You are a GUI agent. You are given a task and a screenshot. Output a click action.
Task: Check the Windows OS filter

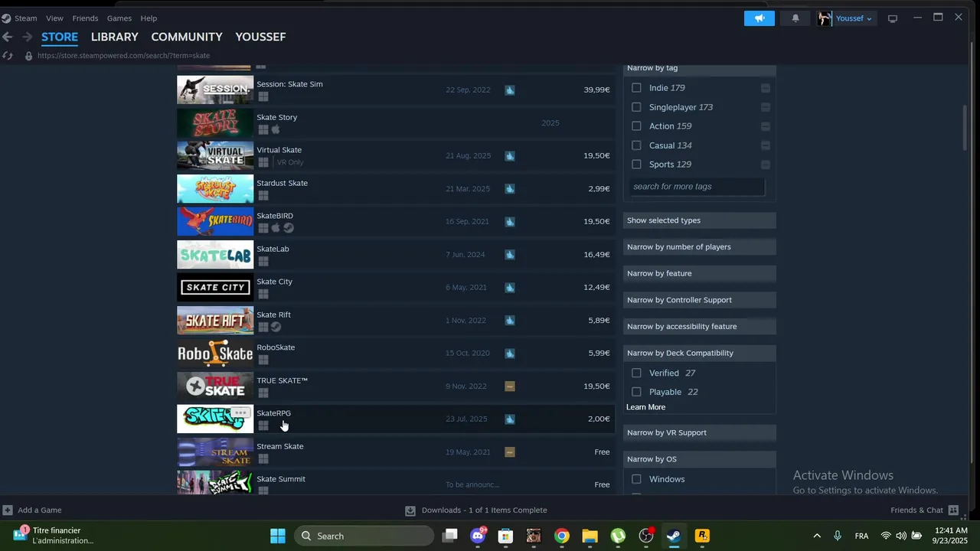tap(636, 479)
